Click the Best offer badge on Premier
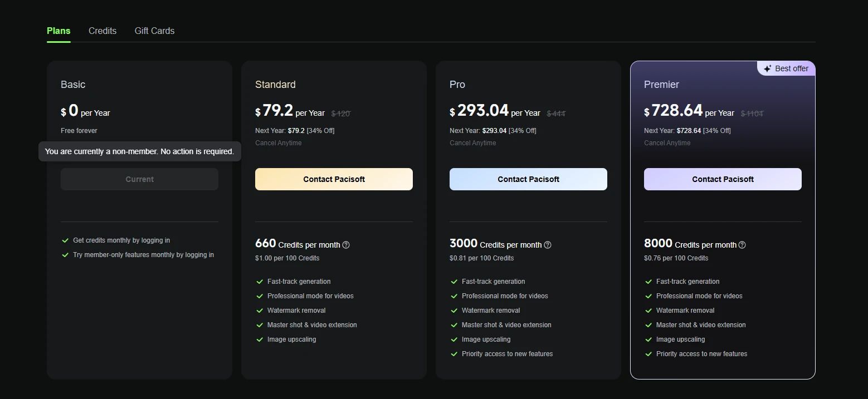 (786, 68)
